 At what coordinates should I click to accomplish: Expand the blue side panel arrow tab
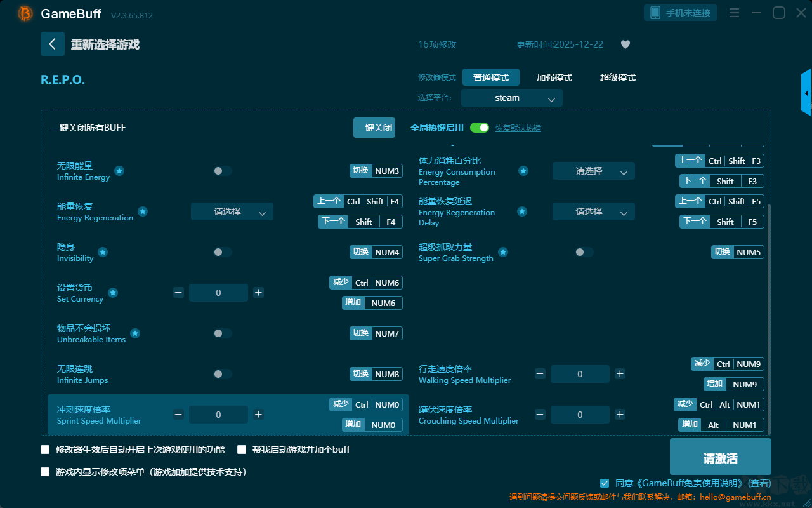click(806, 93)
